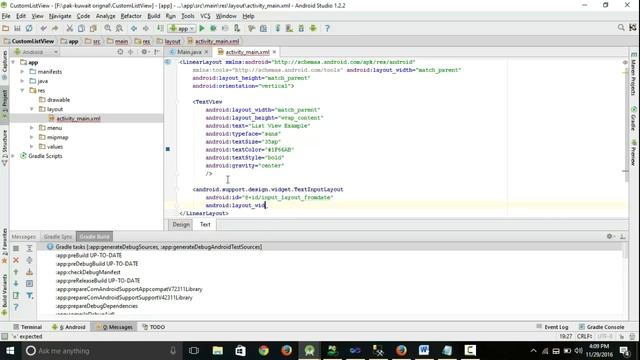
Task: Click the Paste icon in toolbar
Action: (x=93, y=28)
